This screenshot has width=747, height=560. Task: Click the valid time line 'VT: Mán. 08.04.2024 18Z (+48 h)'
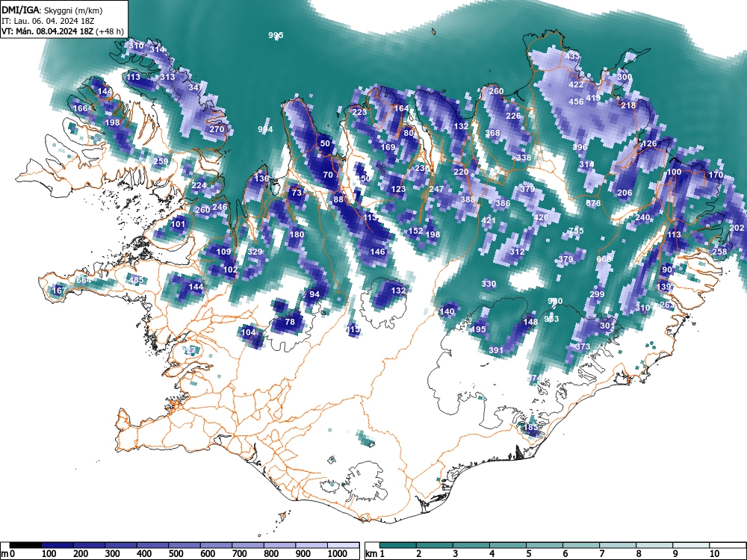coord(63,31)
